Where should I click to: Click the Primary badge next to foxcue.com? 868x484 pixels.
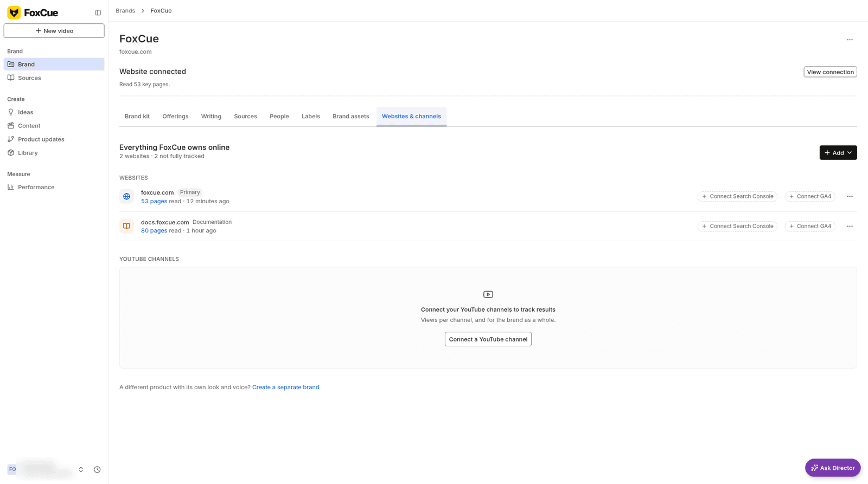pyautogui.click(x=190, y=192)
